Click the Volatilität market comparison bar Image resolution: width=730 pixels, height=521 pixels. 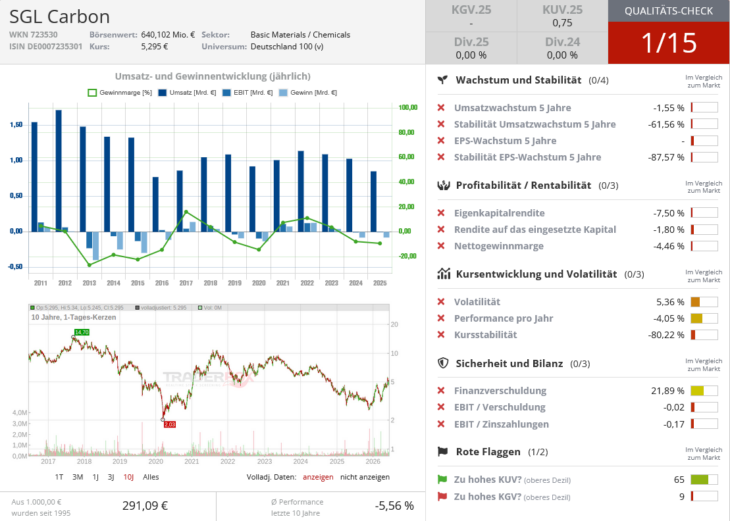tap(704, 302)
